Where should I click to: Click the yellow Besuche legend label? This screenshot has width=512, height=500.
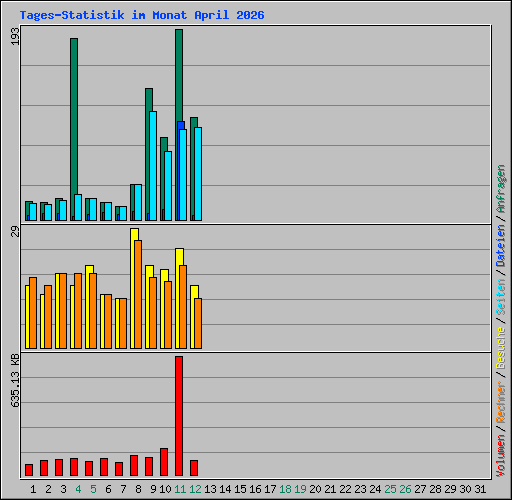click(501, 347)
